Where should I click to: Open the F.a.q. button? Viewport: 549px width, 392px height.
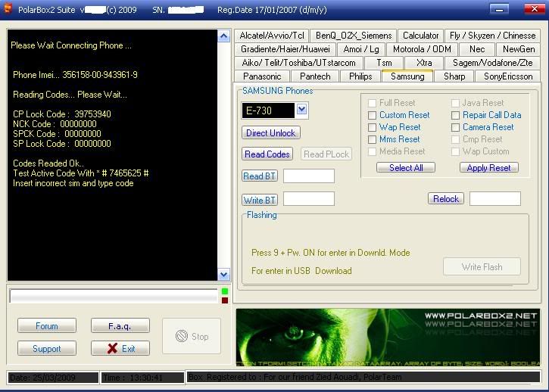(x=120, y=326)
